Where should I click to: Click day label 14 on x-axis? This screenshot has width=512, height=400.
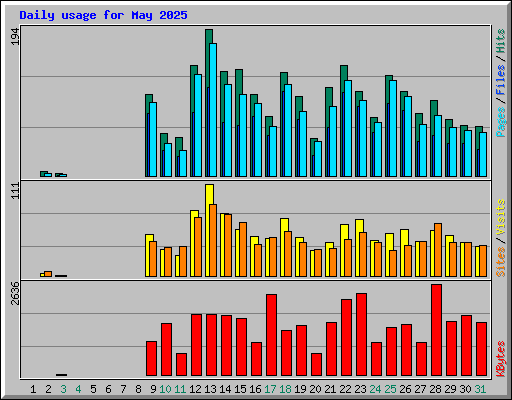coord(225,389)
